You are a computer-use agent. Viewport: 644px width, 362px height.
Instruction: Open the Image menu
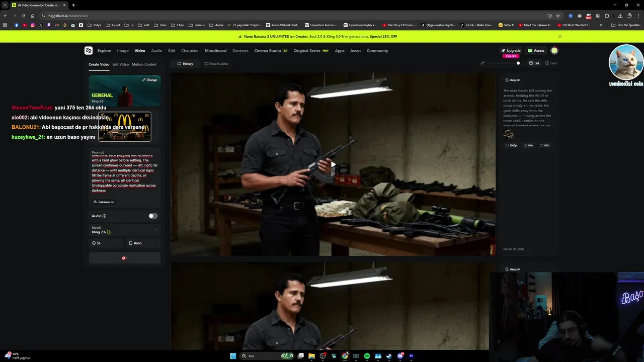123,51
